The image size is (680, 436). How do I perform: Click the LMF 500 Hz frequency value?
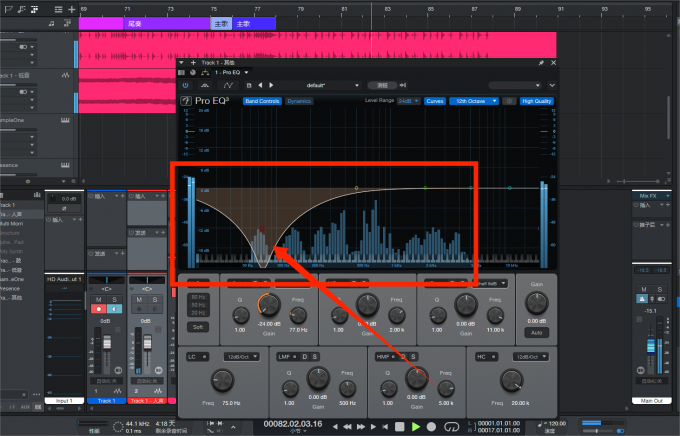point(347,403)
